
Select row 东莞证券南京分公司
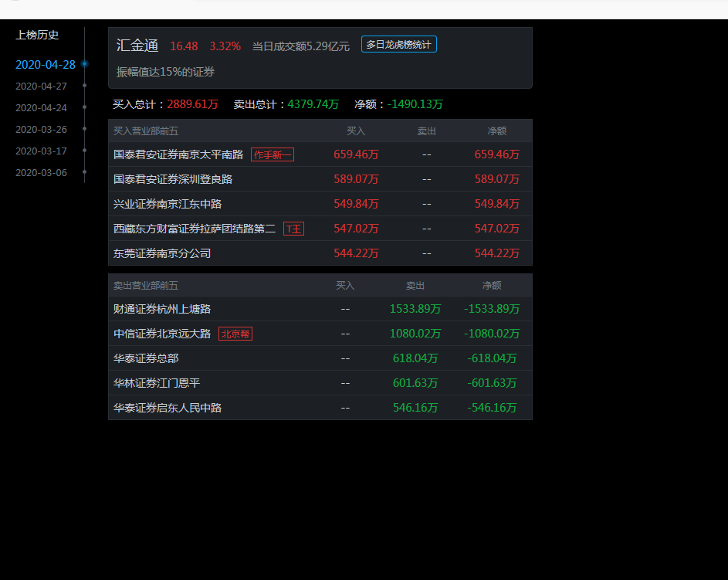point(320,253)
